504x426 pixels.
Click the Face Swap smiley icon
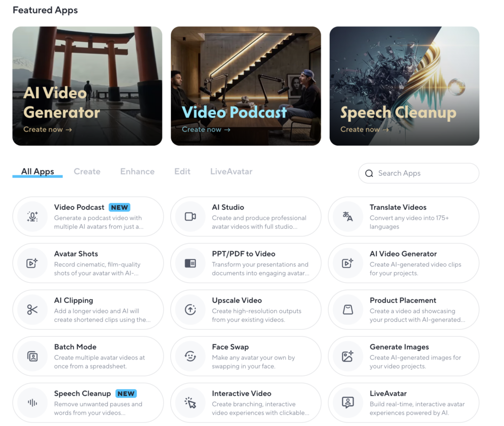click(190, 356)
